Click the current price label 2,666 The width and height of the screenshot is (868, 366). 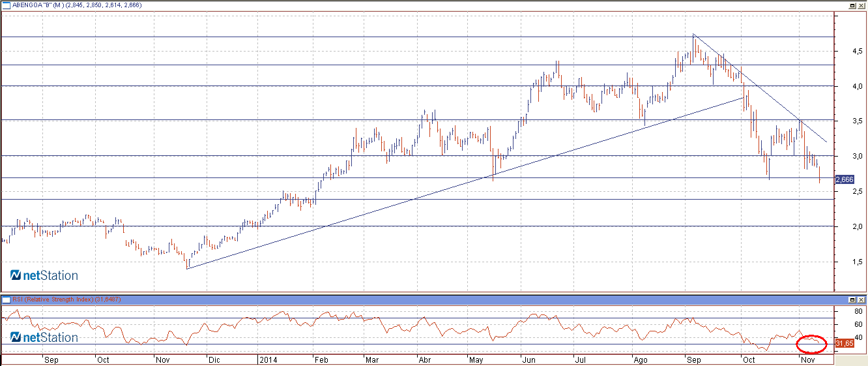point(844,179)
